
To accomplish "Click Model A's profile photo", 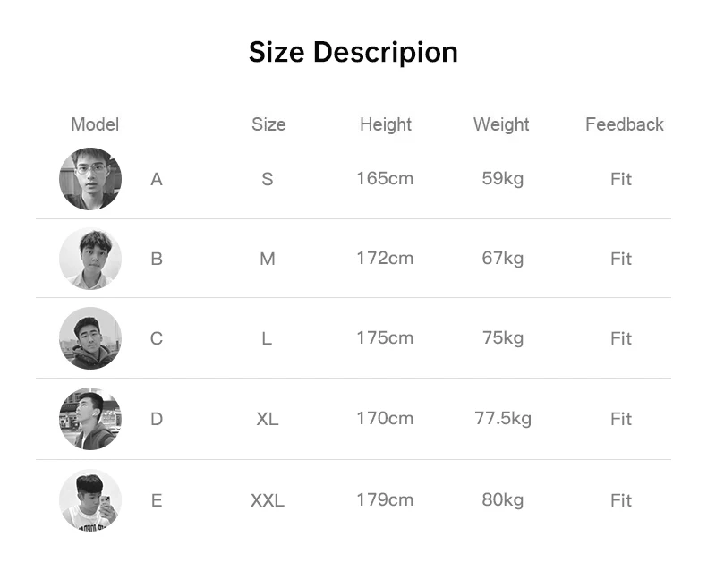I will tap(90, 179).
